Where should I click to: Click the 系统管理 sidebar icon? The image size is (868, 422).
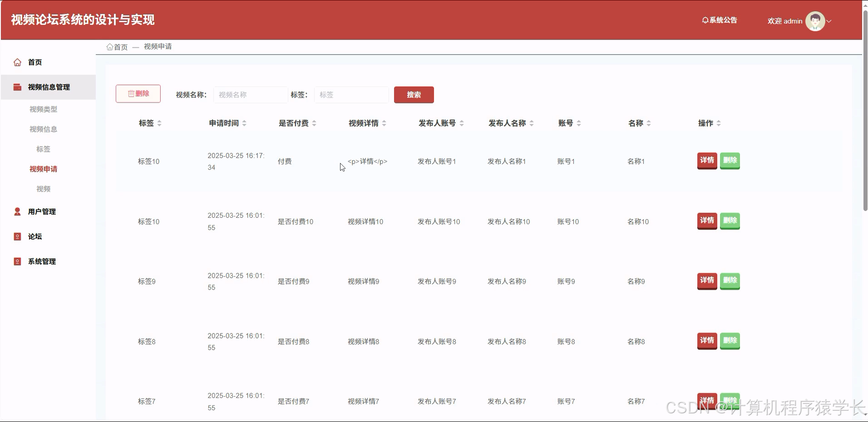pyautogui.click(x=17, y=261)
